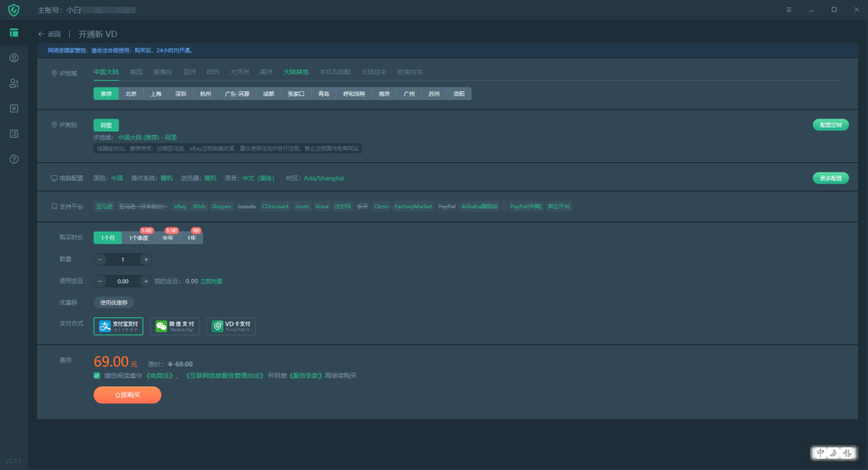868x470 pixels.
Task: Select the 半年 purchase duration
Action: coord(168,238)
